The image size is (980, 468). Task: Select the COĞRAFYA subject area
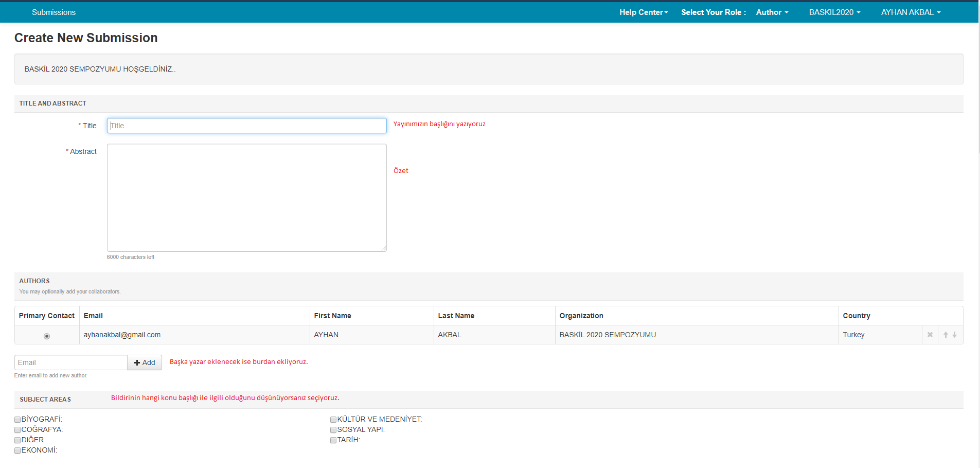tap(17, 430)
